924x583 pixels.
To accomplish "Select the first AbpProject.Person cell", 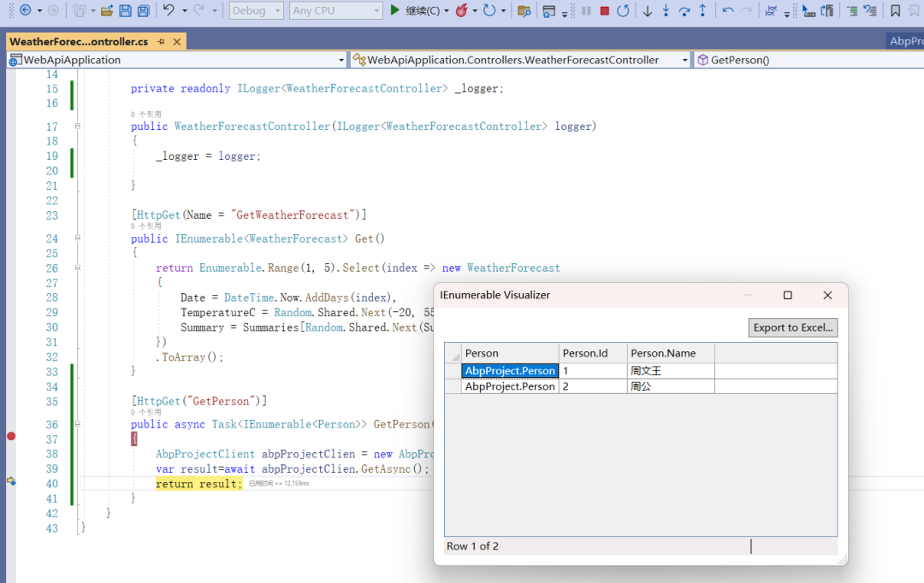I will click(510, 370).
